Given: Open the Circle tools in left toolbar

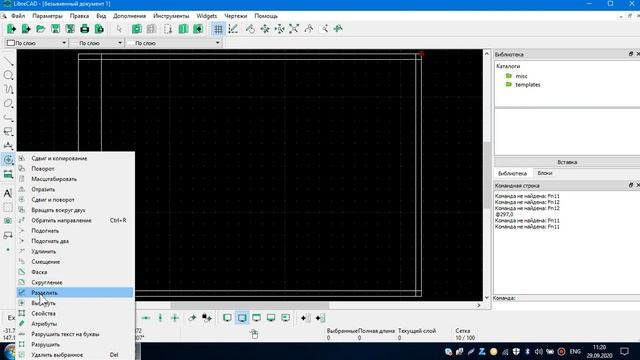Looking at the screenshot, I should pyautogui.click(x=8, y=75).
